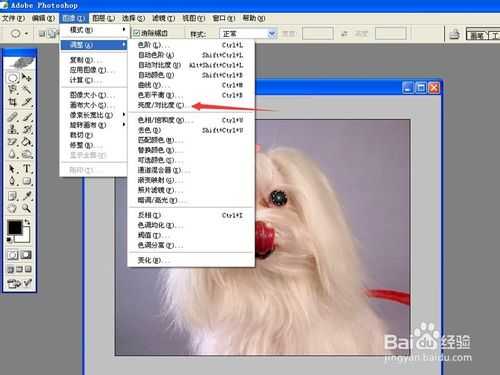Choose 亮度/对比度 (Brightness/Contrast) from submenu
Viewport: 500px width, 375px height.
tap(191, 105)
